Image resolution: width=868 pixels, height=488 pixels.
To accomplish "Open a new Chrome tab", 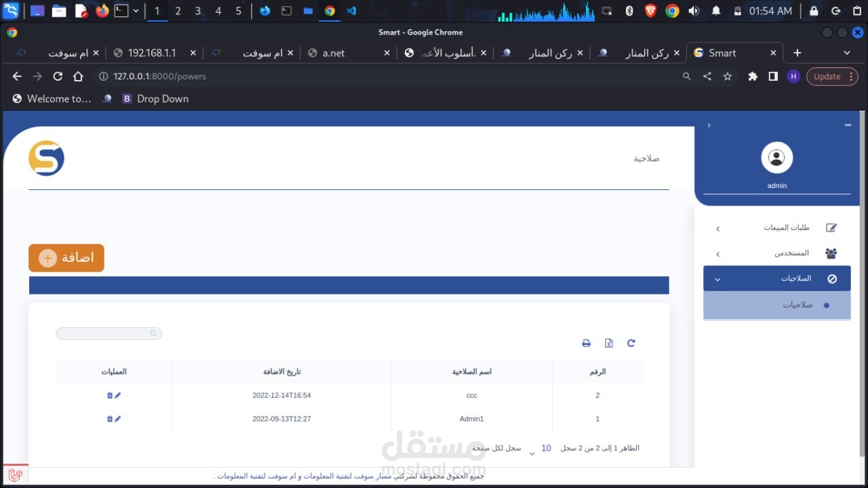I will click(797, 53).
